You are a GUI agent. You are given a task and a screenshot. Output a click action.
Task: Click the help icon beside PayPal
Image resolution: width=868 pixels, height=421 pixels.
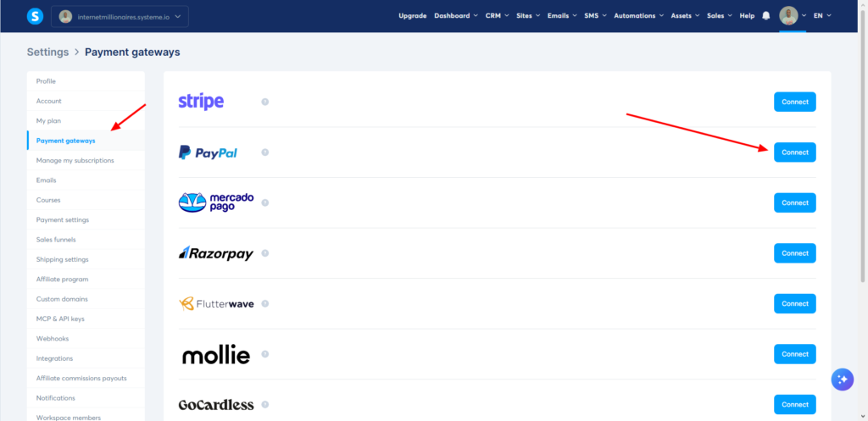265,152
